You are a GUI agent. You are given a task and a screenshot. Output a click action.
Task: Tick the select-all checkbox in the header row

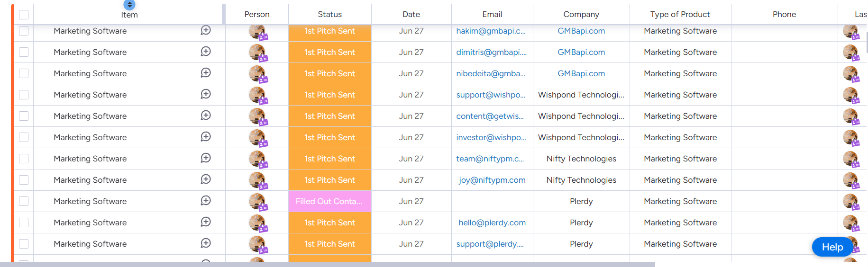point(24,15)
